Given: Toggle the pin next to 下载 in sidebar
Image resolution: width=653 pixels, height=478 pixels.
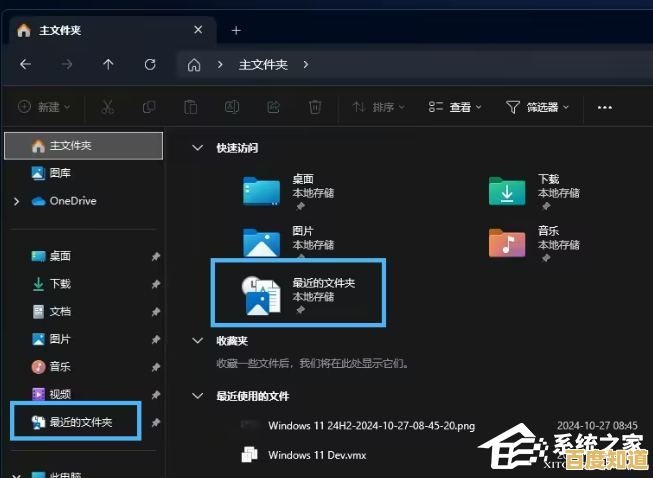Looking at the screenshot, I should click(x=155, y=284).
